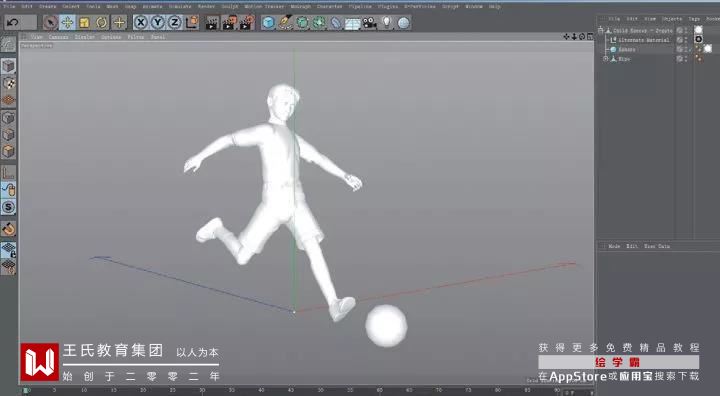Viewport: 720px width, 396px height.
Task: Toggle visibility dots of Alternate Material
Action: (x=686, y=40)
